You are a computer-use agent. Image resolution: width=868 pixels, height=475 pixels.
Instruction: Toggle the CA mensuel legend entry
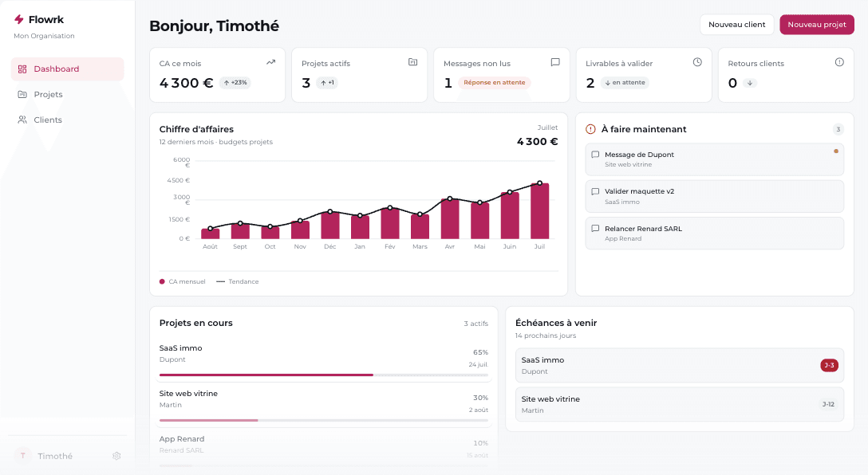(x=183, y=281)
